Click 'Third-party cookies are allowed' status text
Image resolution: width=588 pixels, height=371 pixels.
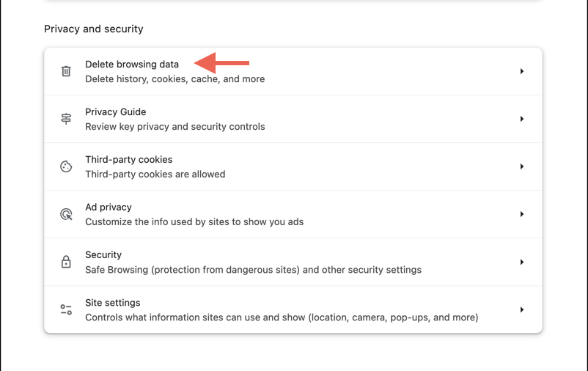click(x=155, y=175)
